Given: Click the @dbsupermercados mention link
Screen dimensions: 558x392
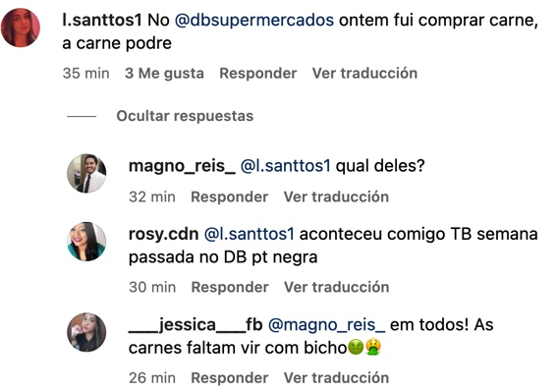Looking at the screenshot, I should click(254, 21).
